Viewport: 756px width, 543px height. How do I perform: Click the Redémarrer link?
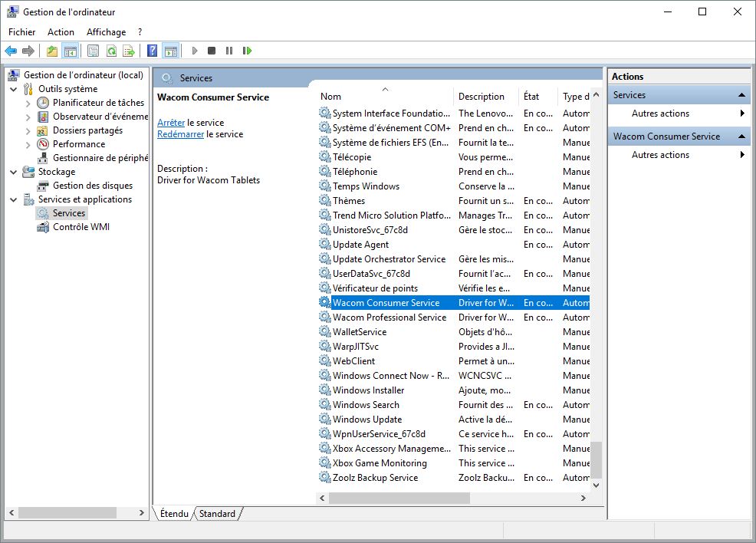181,134
